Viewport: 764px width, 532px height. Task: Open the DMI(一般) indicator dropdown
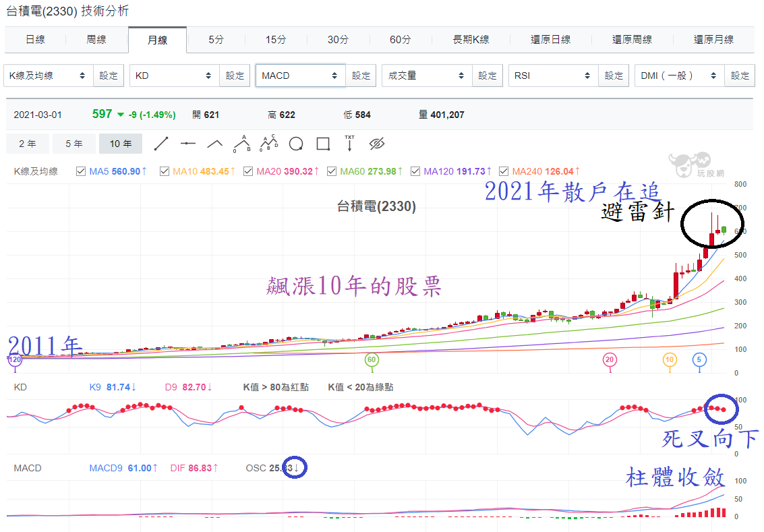[679, 76]
